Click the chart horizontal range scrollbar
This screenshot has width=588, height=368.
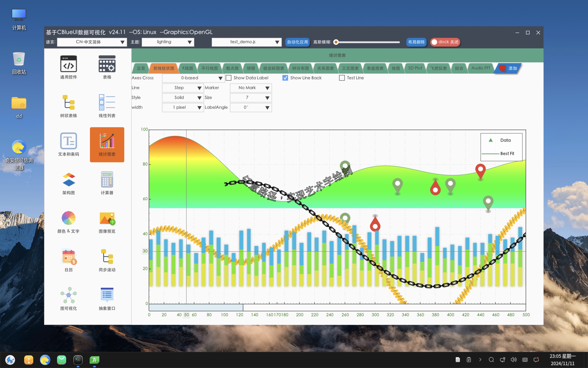[x=196, y=307]
